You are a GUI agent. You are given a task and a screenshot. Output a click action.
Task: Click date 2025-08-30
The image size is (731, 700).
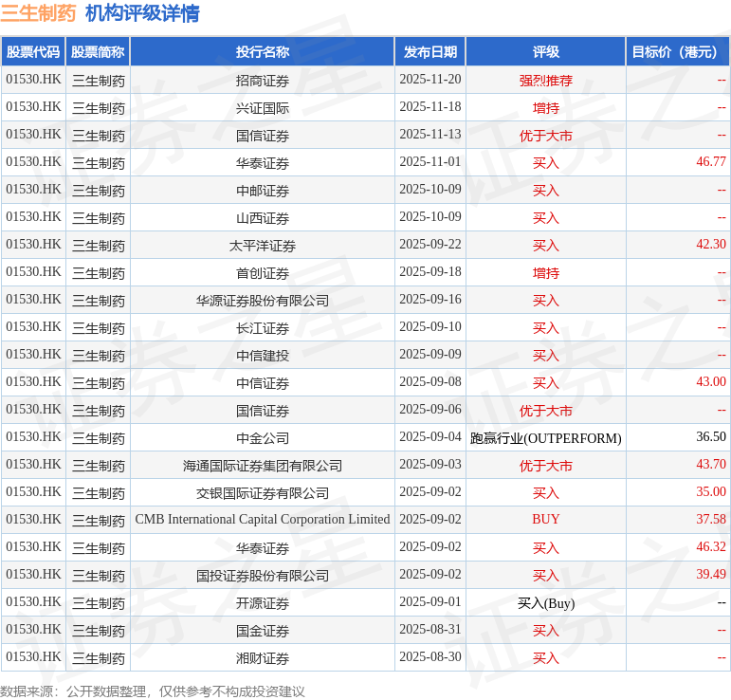[x=430, y=657]
